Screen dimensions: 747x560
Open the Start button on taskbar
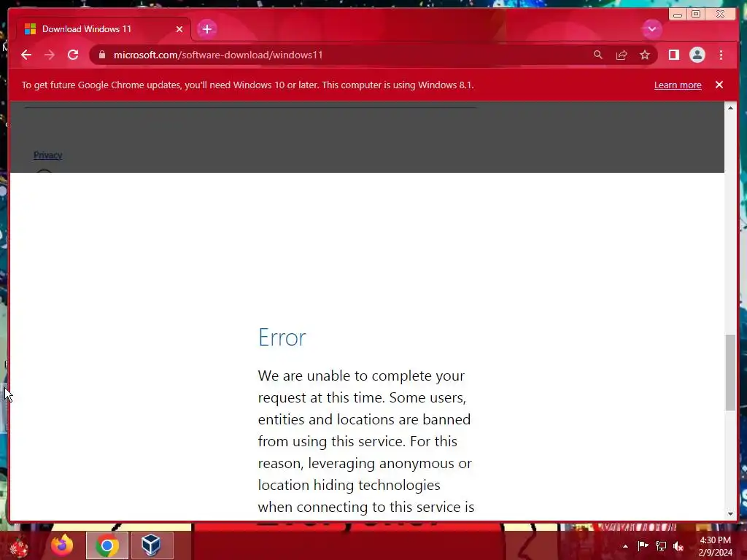pyautogui.click(x=19, y=545)
